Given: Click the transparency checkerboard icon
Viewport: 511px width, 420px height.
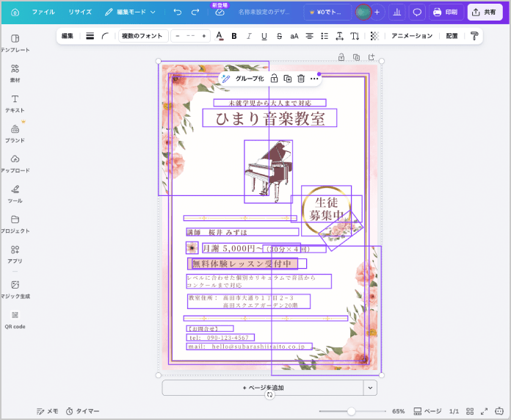Looking at the screenshot, I should (374, 36).
